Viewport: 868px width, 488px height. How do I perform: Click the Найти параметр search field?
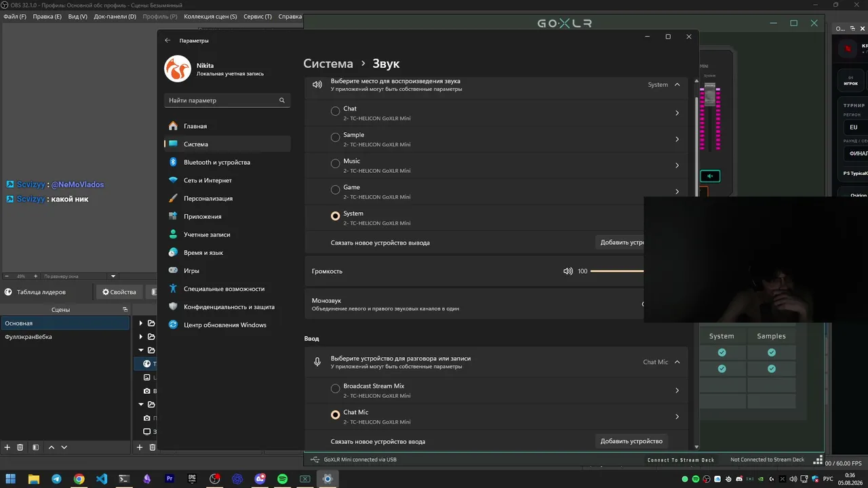(x=227, y=100)
